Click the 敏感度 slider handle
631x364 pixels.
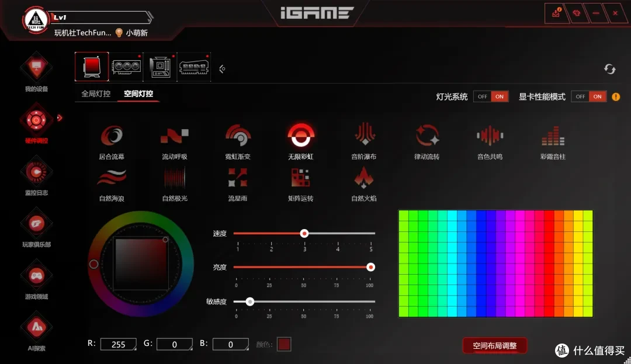click(250, 301)
